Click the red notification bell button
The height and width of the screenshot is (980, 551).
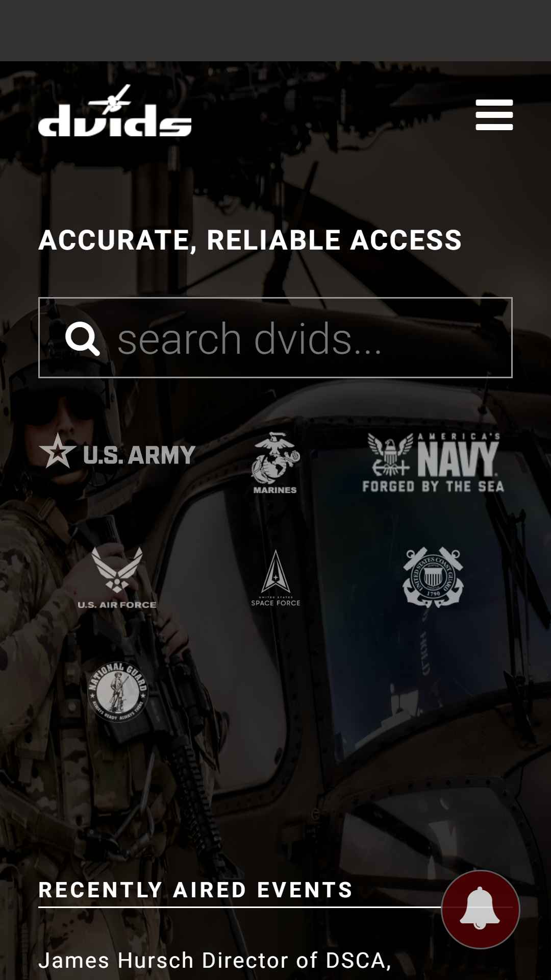(x=480, y=909)
